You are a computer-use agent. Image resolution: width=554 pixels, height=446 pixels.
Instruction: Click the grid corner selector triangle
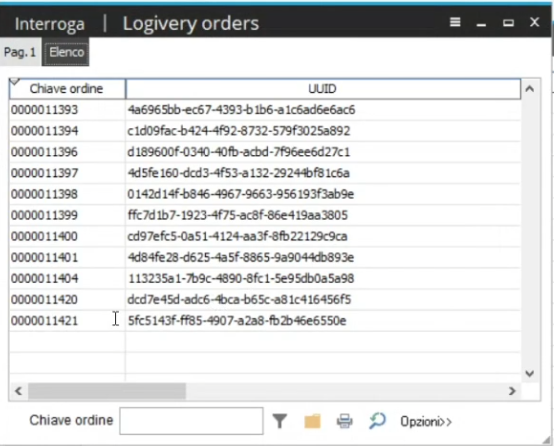pos(14,82)
